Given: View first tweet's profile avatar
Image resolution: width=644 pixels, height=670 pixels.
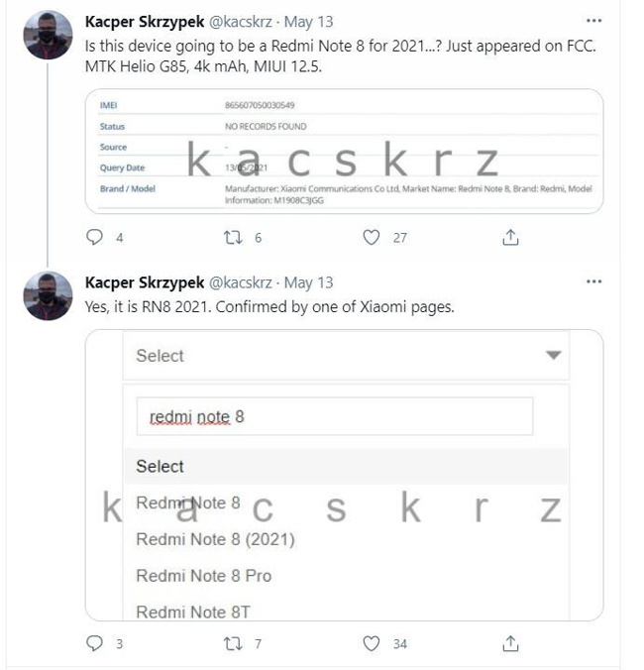Looking at the screenshot, I should [x=48, y=35].
